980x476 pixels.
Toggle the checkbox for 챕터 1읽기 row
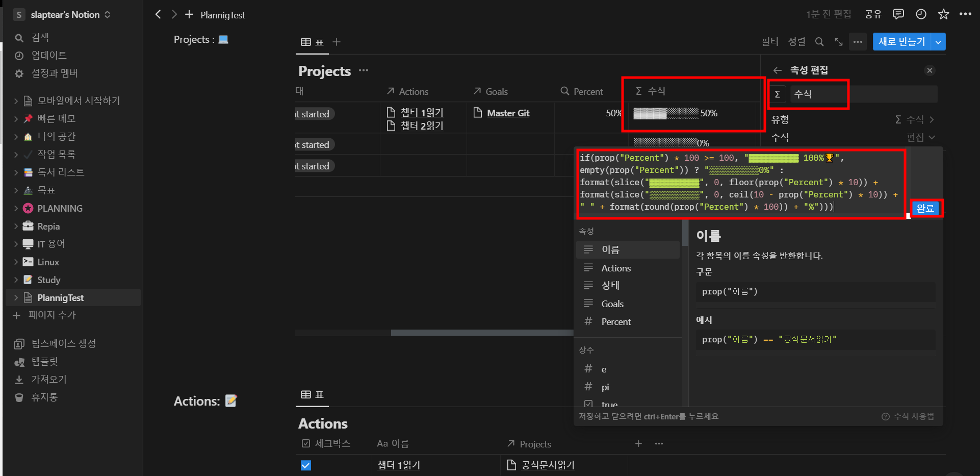(x=306, y=465)
